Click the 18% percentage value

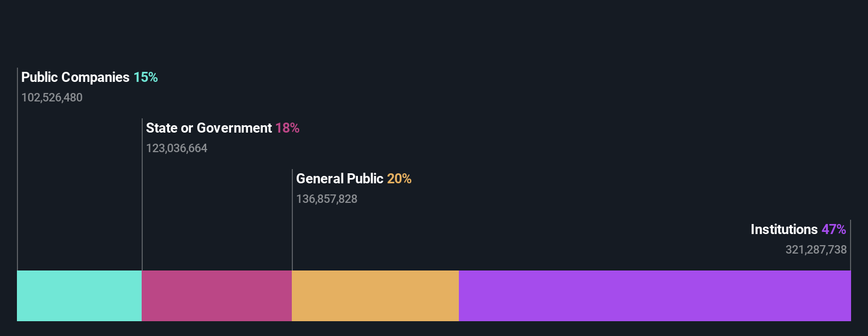coord(287,128)
